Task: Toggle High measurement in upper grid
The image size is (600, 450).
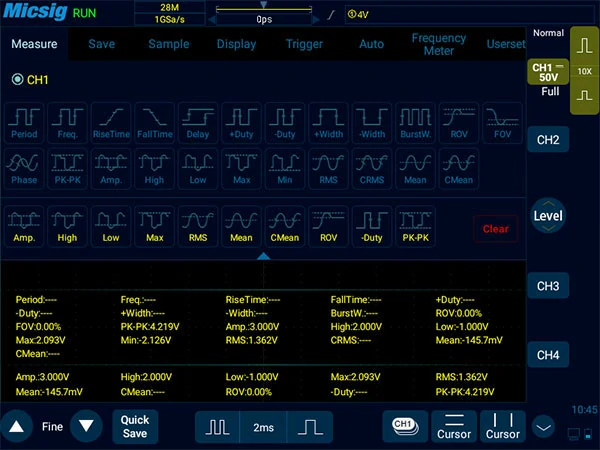Action: pyautogui.click(x=155, y=169)
